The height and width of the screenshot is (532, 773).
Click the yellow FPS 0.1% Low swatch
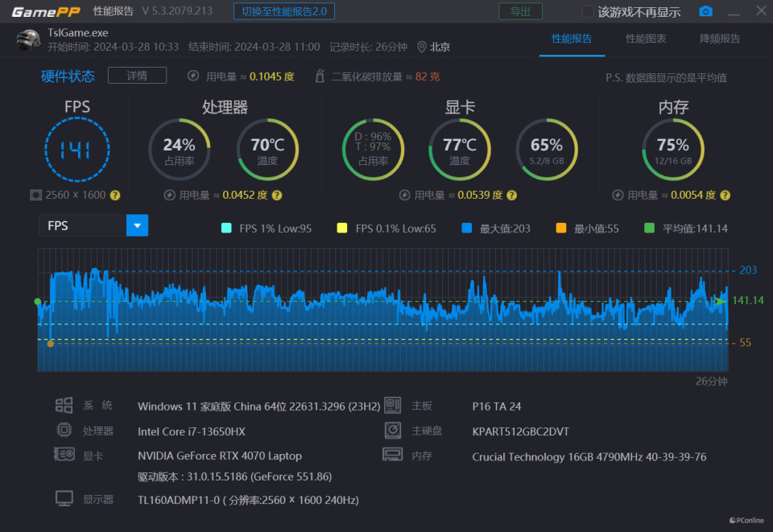[x=341, y=228]
